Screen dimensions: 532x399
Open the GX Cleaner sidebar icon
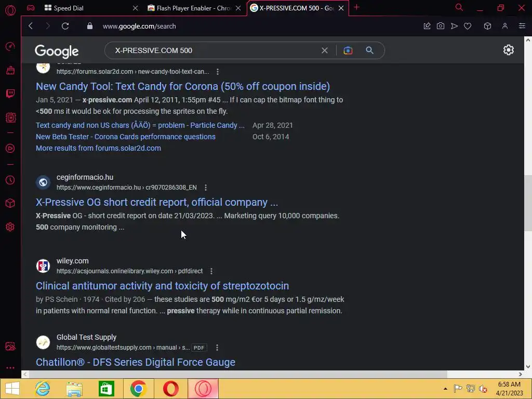click(x=10, y=70)
